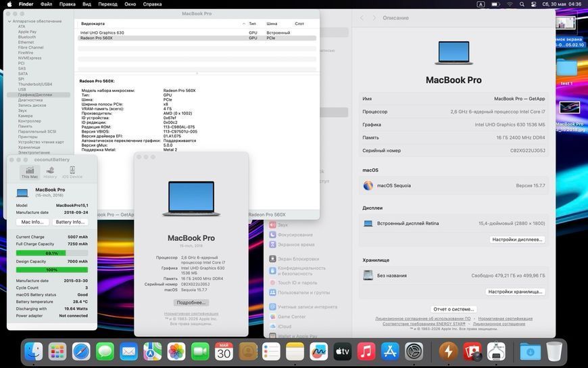Image resolution: width=588 pixels, height=368 pixels.
Task: Open Control Center in menu bar
Action: click(x=533, y=4)
